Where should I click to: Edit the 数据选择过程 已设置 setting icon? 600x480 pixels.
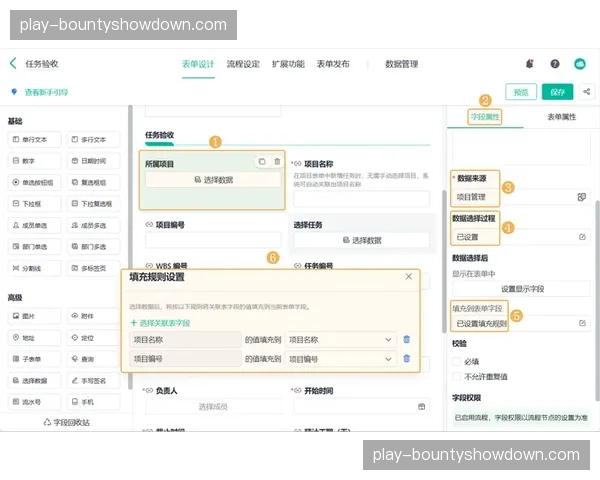pyautogui.click(x=582, y=237)
